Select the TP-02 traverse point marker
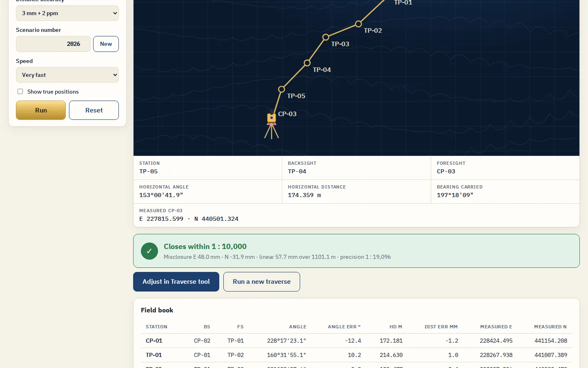 359,24
